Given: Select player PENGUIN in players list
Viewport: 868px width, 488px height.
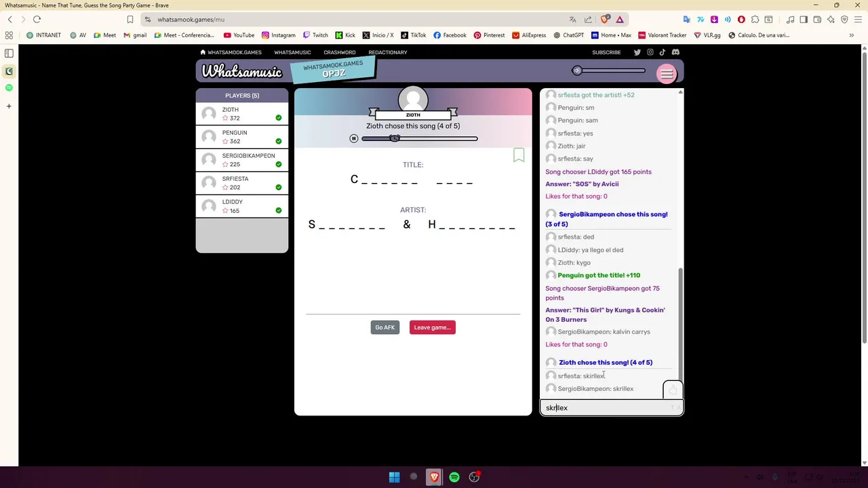Looking at the screenshot, I should (x=242, y=137).
